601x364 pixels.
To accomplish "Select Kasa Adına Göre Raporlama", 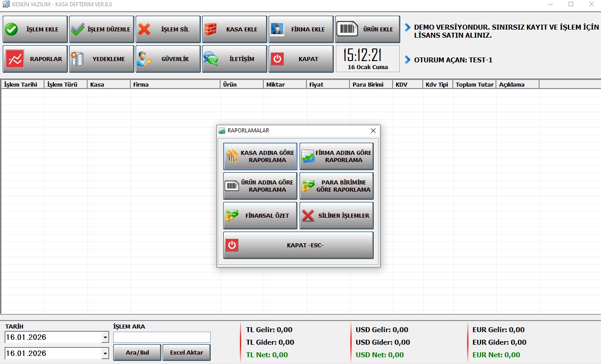I will tap(260, 156).
